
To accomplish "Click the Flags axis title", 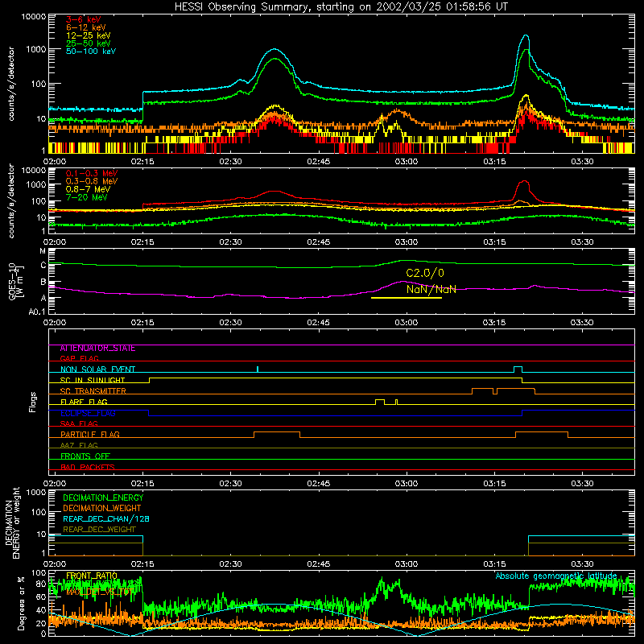I will pos(33,402).
